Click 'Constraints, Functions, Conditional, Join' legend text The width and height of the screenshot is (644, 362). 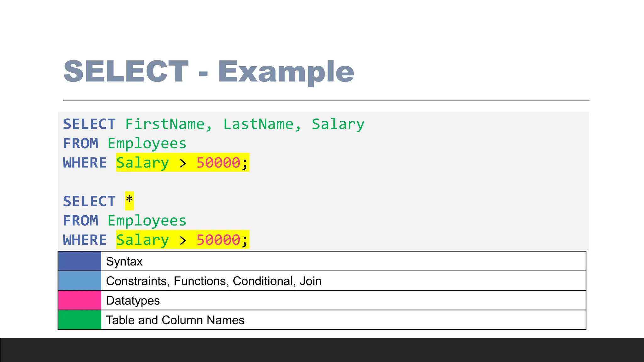point(214,281)
